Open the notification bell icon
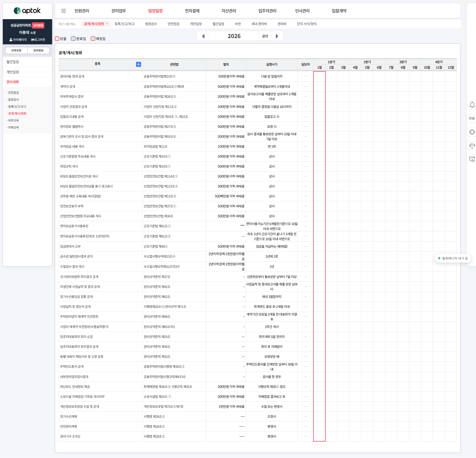Screen dimensions: 476x458 point(472,105)
